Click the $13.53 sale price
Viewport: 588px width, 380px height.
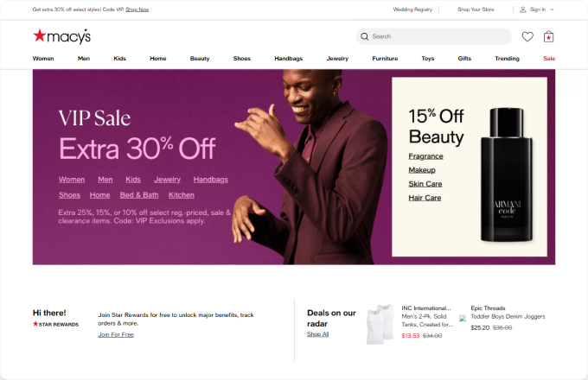(410, 336)
